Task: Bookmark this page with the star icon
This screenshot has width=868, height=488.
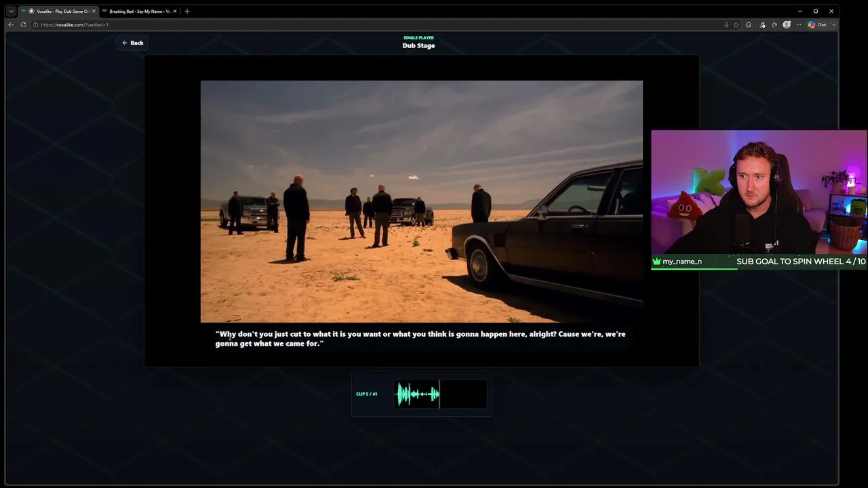Action: click(x=736, y=24)
